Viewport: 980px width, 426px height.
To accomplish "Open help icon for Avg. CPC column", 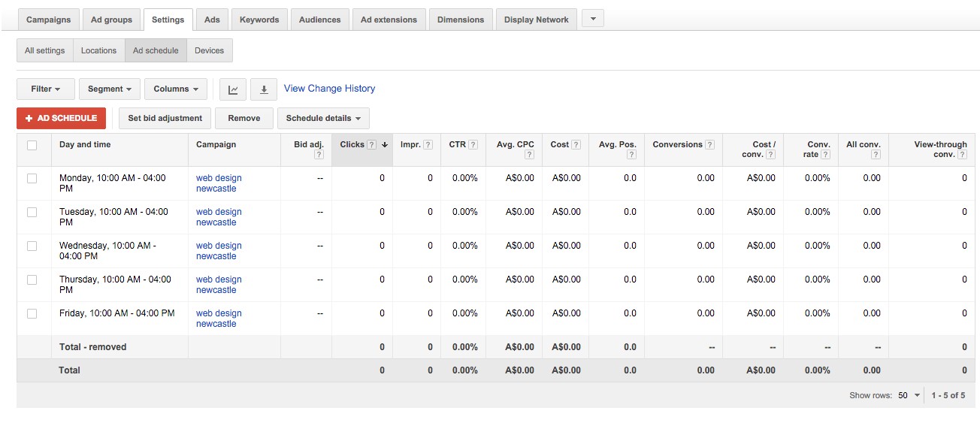I will click(x=530, y=155).
